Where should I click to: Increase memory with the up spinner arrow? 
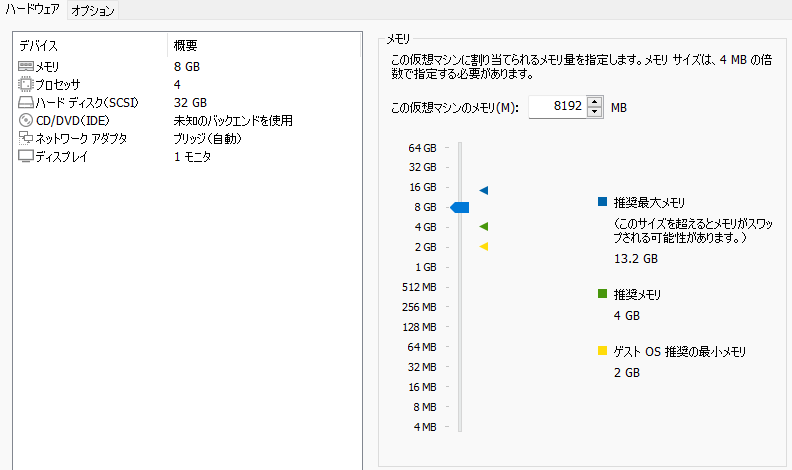pyautogui.click(x=595, y=101)
